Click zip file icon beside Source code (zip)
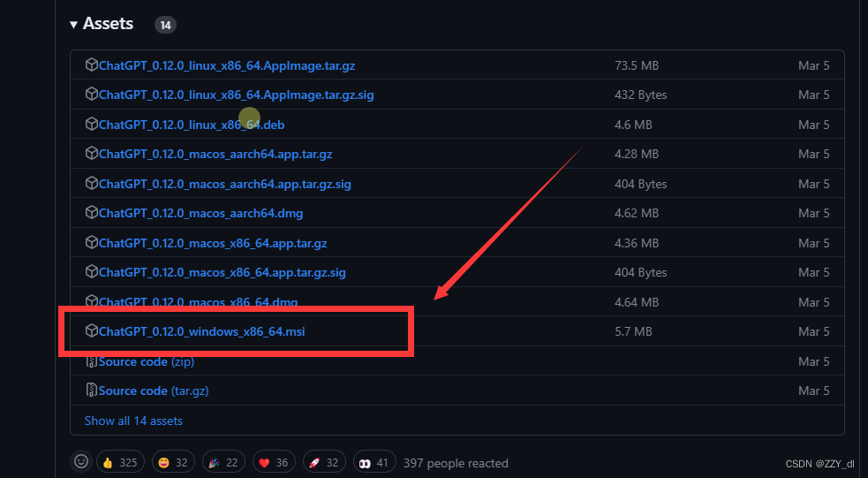This screenshot has height=478, width=868. (x=91, y=361)
